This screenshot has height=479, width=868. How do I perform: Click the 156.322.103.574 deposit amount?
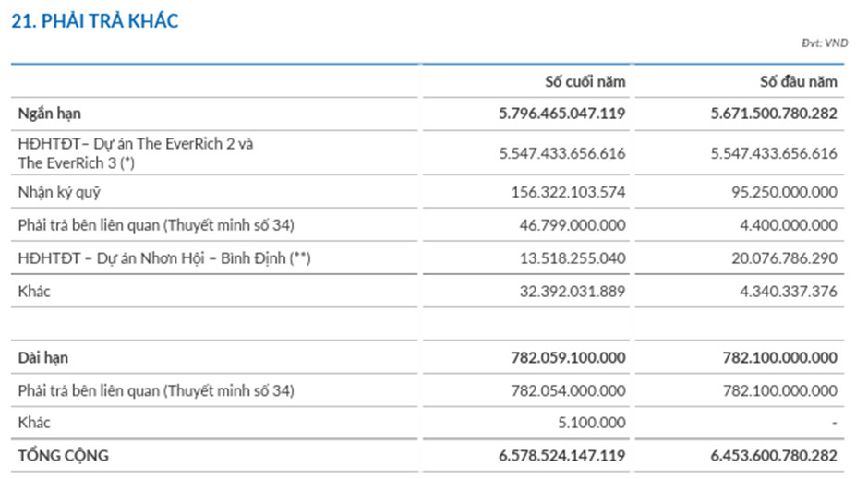(568, 192)
